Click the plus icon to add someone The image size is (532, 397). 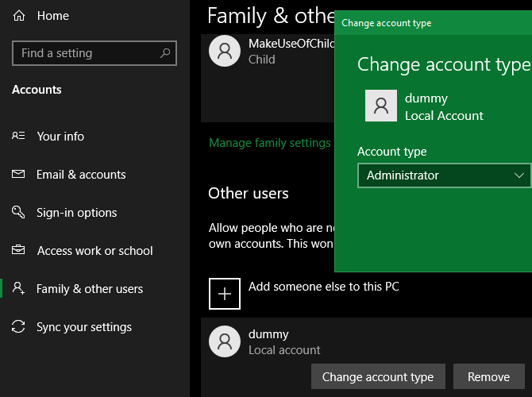(x=224, y=293)
